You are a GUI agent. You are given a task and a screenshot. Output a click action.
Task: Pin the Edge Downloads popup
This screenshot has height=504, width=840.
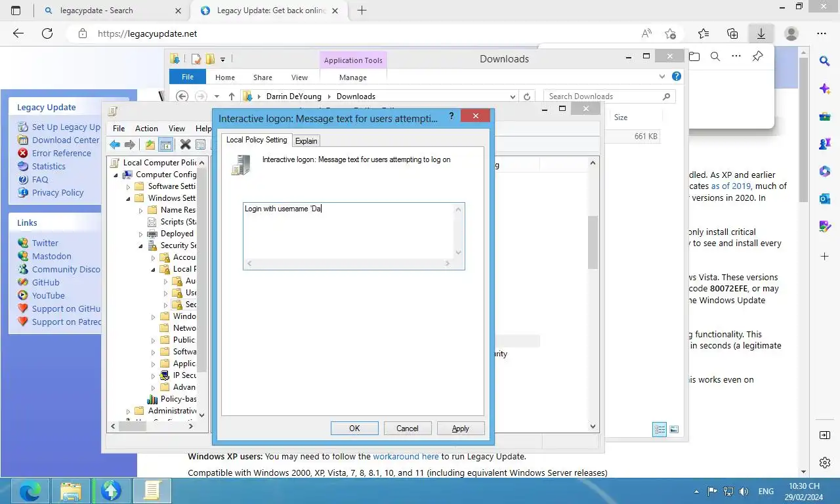click(x=757, y=56)
